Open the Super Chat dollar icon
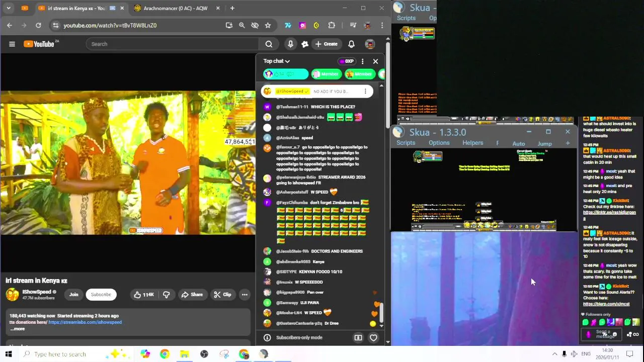Screen dimensions: 644x362 pos(358,338)
